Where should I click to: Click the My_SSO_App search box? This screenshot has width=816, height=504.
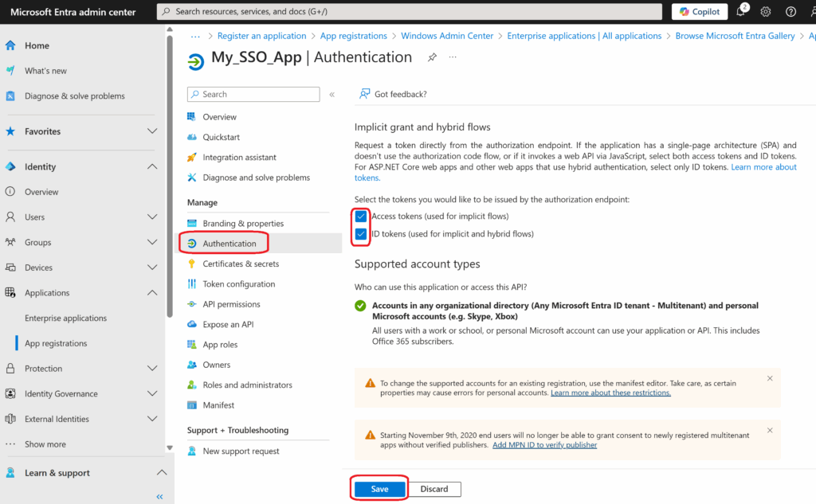(253, 94)
